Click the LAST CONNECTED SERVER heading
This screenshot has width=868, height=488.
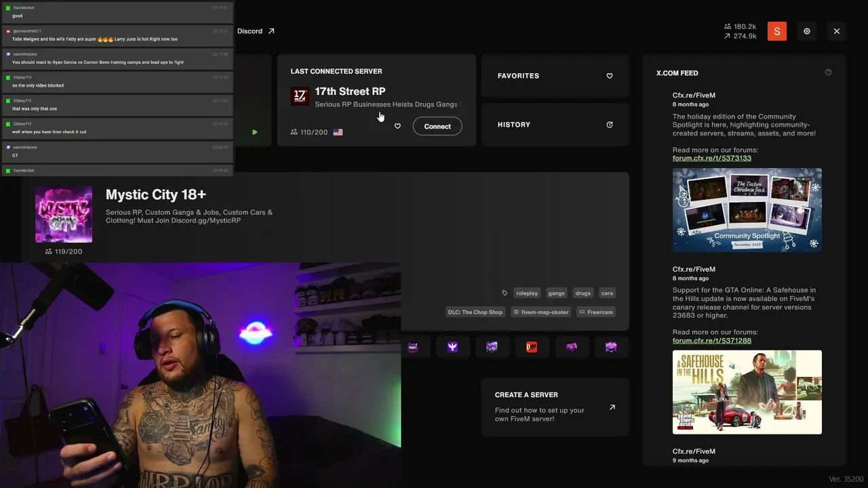[336, 71]
